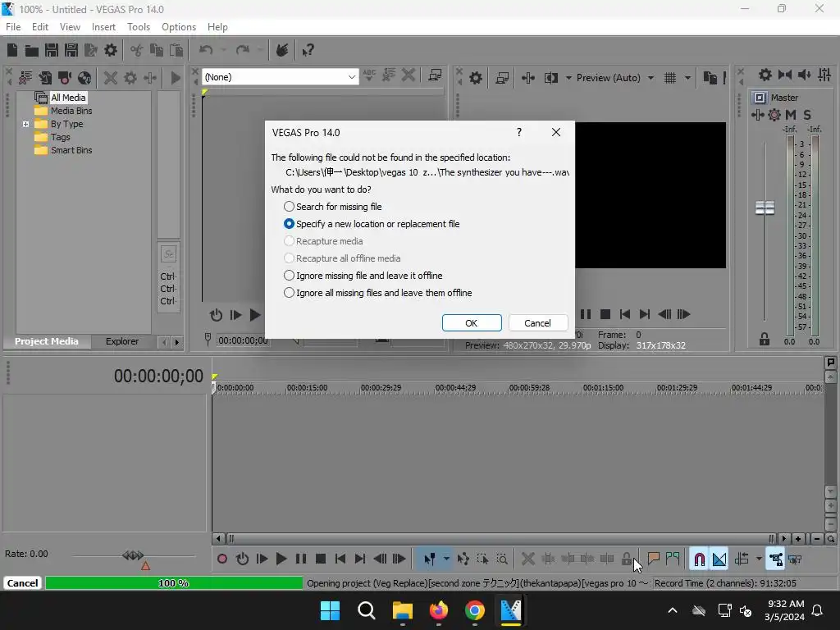Select the Media Bins folder
Image resolution: width=840 pixels, height=630 pixels.
(x=64, y=111)
